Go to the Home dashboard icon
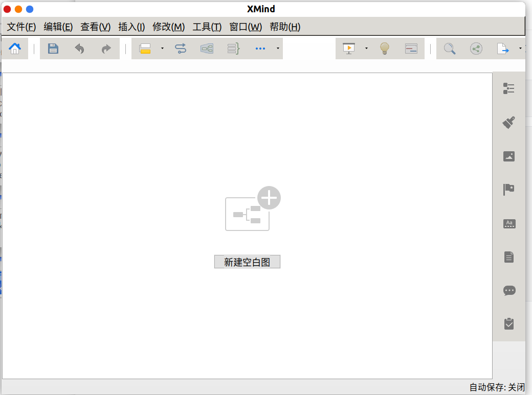Viewport: 532px width, 395px height. coord(15,49)
